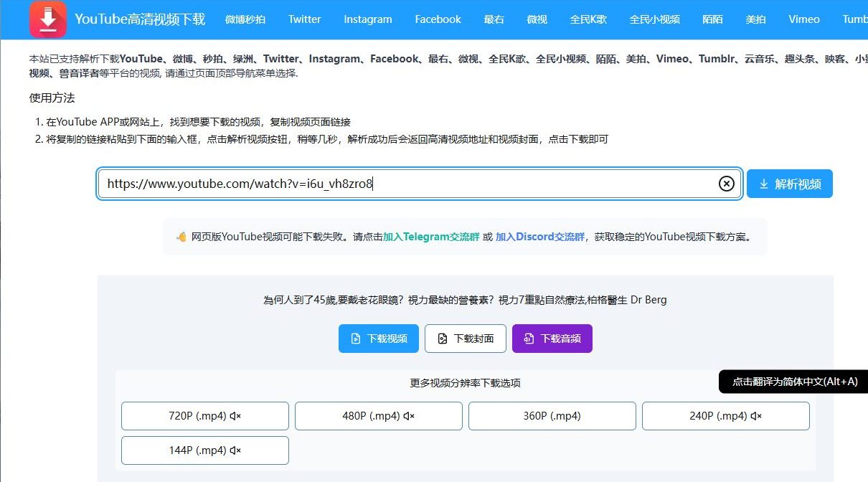Select the 720P (.mp4) download option
The image size is (868, 482).
pyautogui.click(x=205, y=416)
